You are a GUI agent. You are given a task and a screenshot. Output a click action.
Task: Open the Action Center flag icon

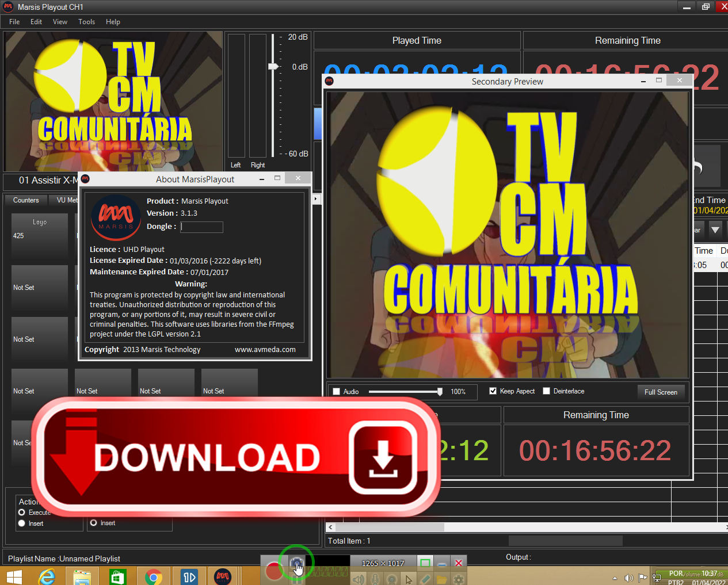click(643, 578)
